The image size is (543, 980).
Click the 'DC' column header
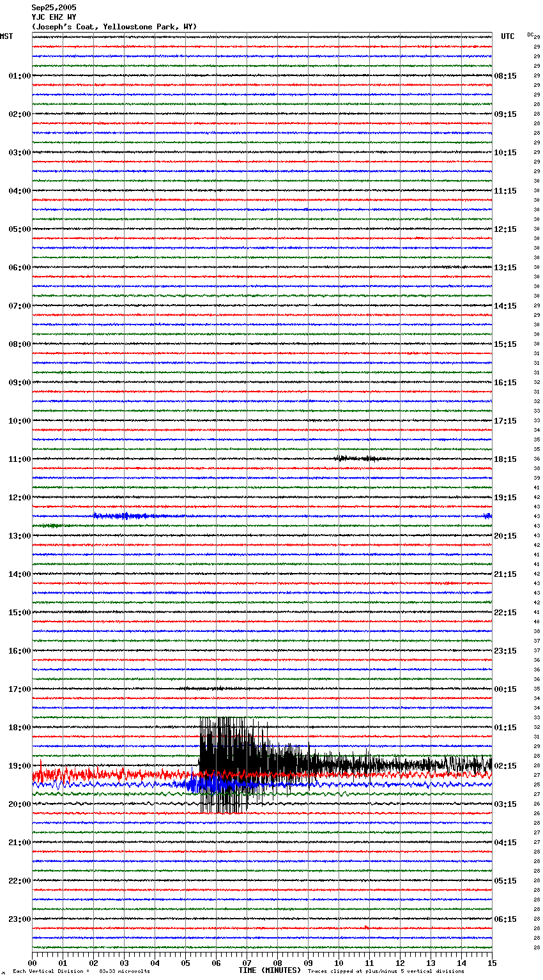pyautogui.click(x=530, y=34)
